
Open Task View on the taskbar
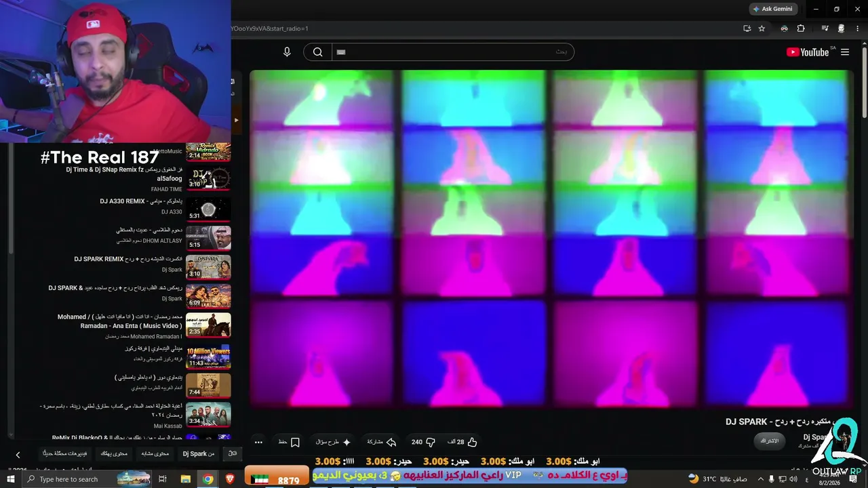pos(163,479)
